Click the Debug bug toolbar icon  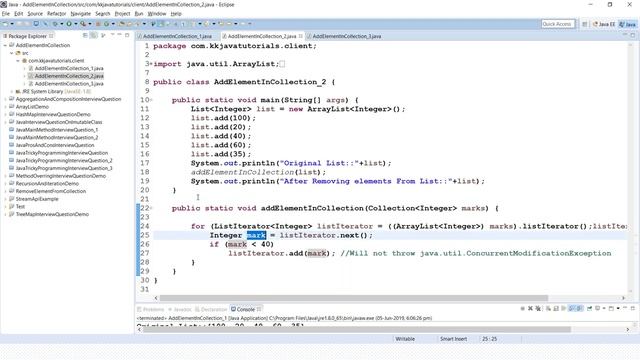pos(55,24)
